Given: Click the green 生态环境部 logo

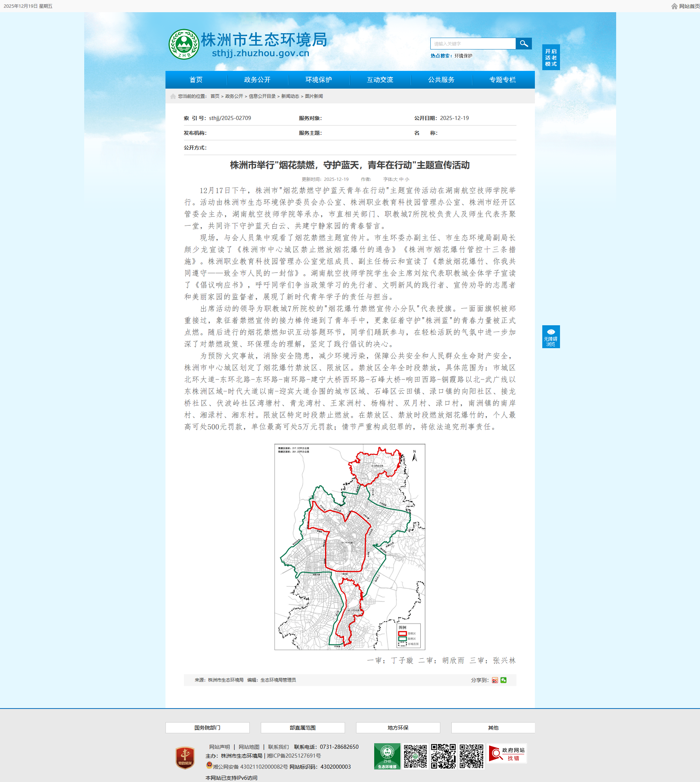Looking at the screenshot, I should [387, 756].
